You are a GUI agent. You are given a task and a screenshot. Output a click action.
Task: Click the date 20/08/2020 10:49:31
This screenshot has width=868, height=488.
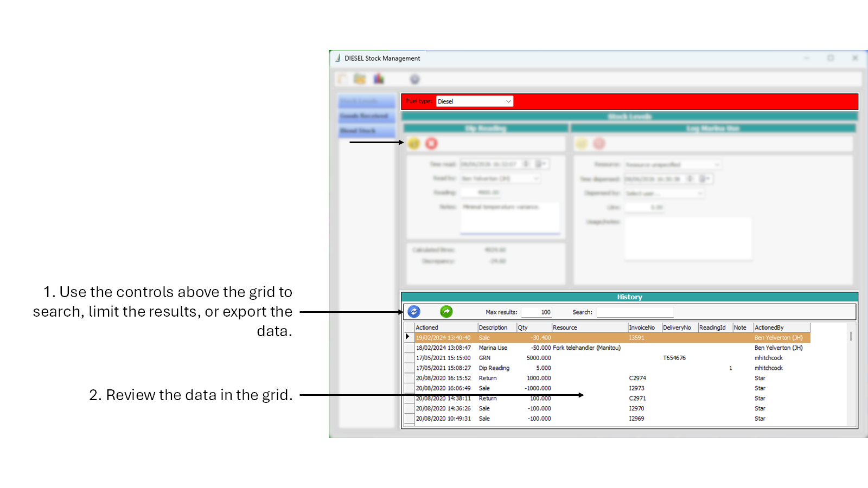pos(443,419)
